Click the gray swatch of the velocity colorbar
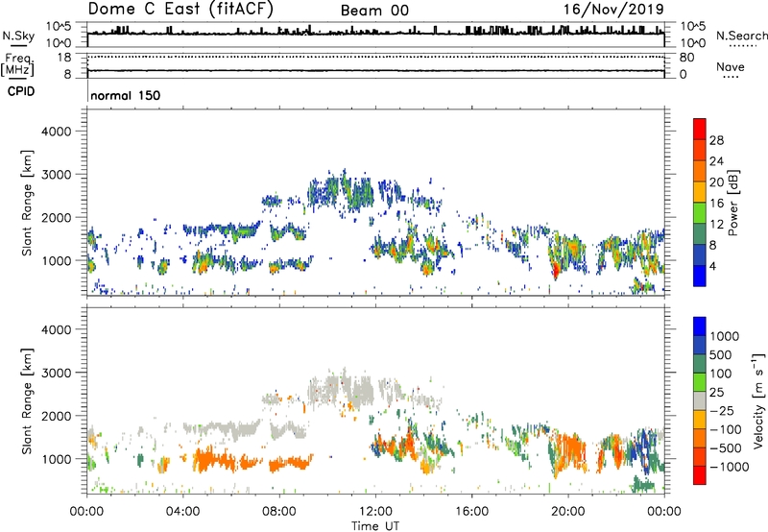 click(700, 401)
